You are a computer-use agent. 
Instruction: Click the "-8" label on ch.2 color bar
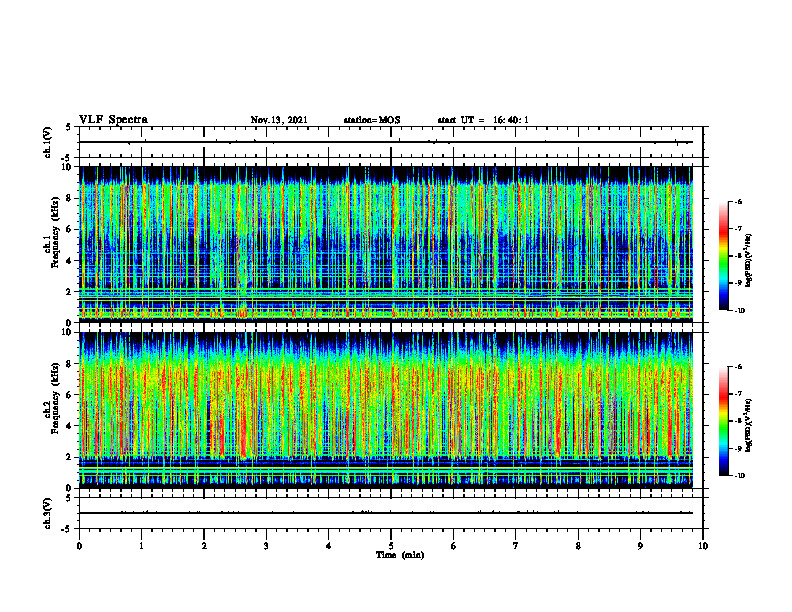(x=737, y=421)
